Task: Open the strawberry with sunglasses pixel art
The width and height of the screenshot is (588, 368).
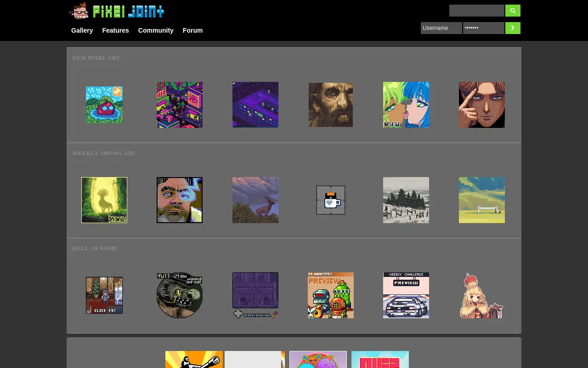Action: click(104, 105)
